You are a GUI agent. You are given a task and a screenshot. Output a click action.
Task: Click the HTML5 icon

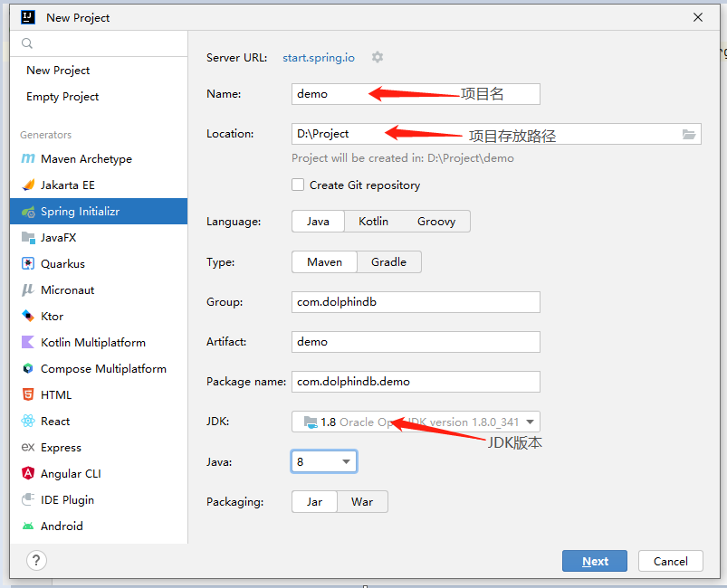tap(28, 394)
